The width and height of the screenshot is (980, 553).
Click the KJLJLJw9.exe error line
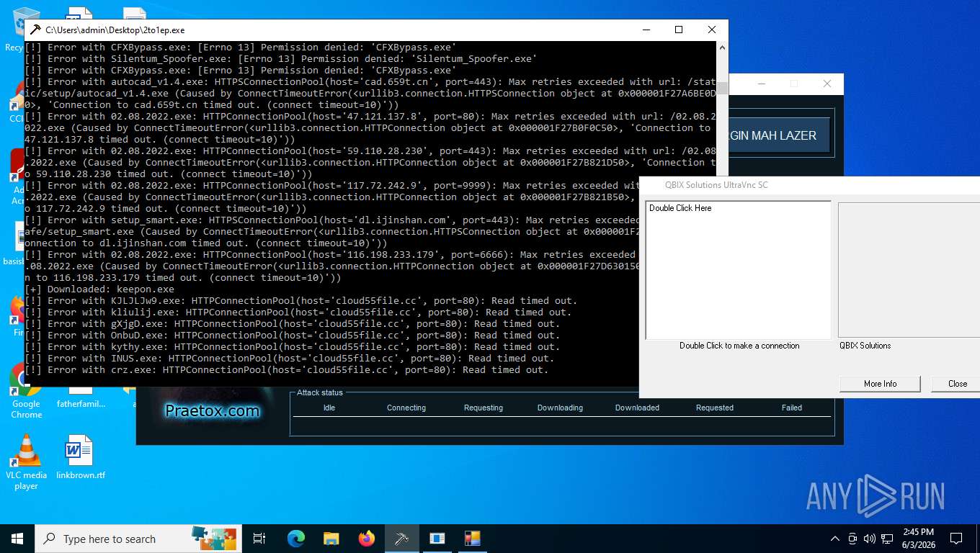point(300,300)
